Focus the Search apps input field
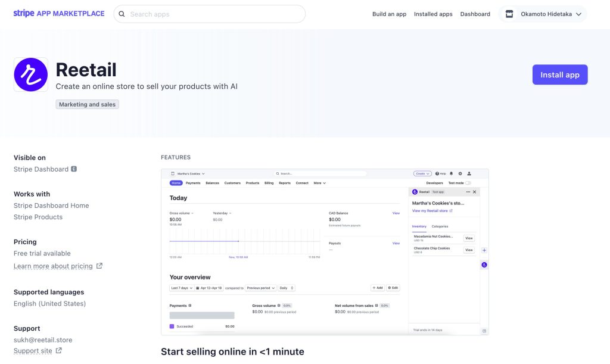This screenshot has height=364, width=610. point(214,14)
